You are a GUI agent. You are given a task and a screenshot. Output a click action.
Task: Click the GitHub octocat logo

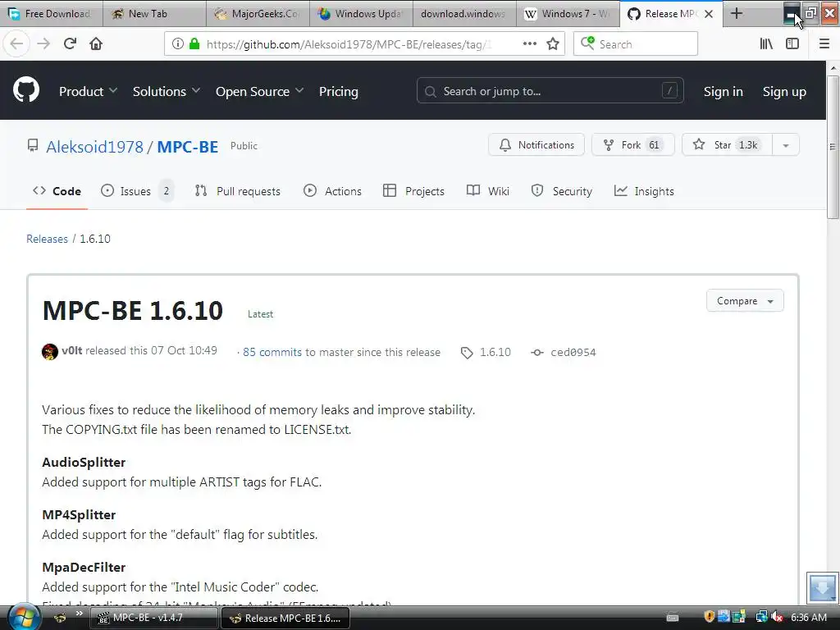point(26,89)
